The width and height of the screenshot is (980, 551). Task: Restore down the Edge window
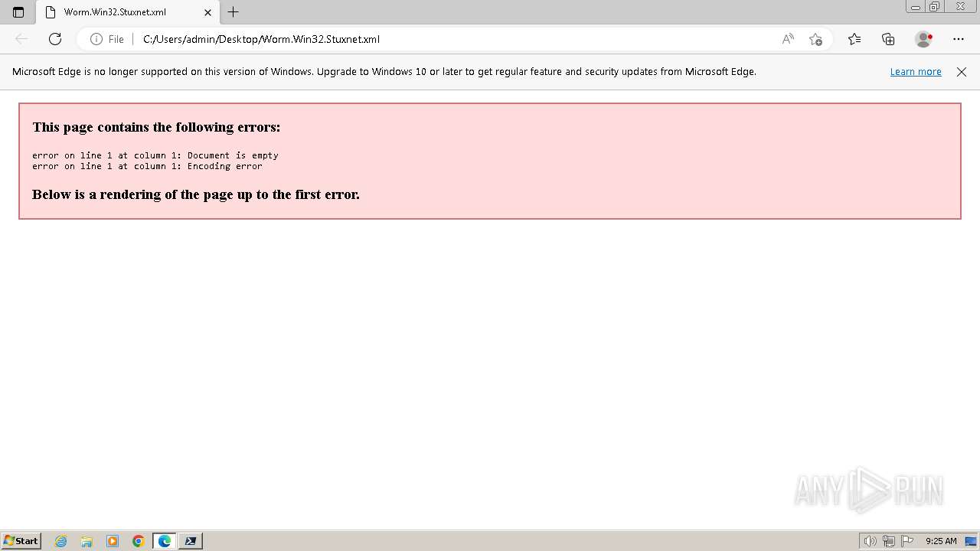coord(935,7)
